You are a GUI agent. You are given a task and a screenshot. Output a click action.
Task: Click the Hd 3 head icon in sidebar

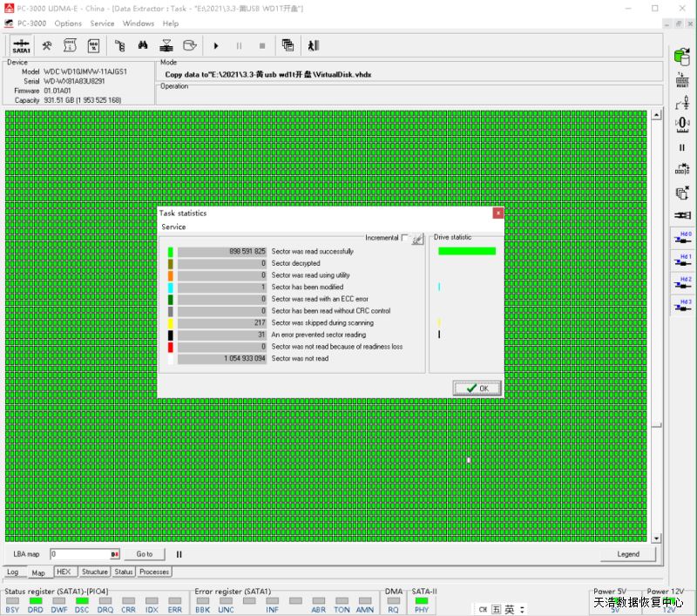click(x=682, y=305)
